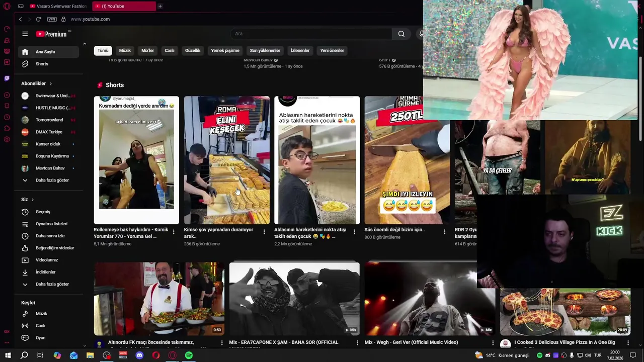Select the Yeni öneriler filter chip
The image size is (644, 362).
coord(332,50)
